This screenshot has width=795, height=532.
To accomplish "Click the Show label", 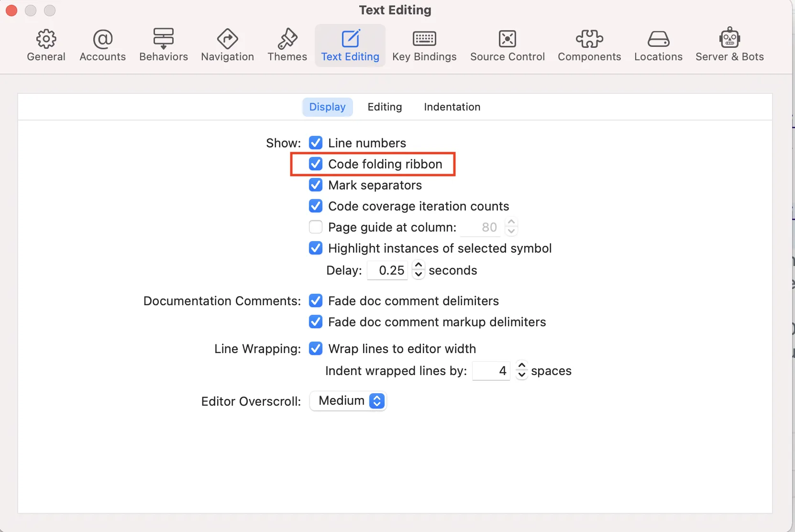I will pos(284,143).
